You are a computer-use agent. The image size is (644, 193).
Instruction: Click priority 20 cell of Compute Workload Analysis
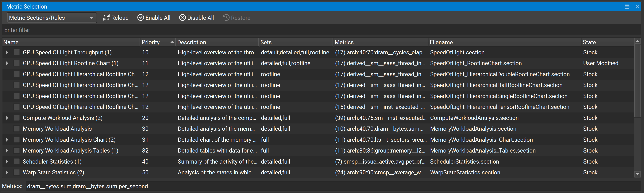click(x=145, y=118)
